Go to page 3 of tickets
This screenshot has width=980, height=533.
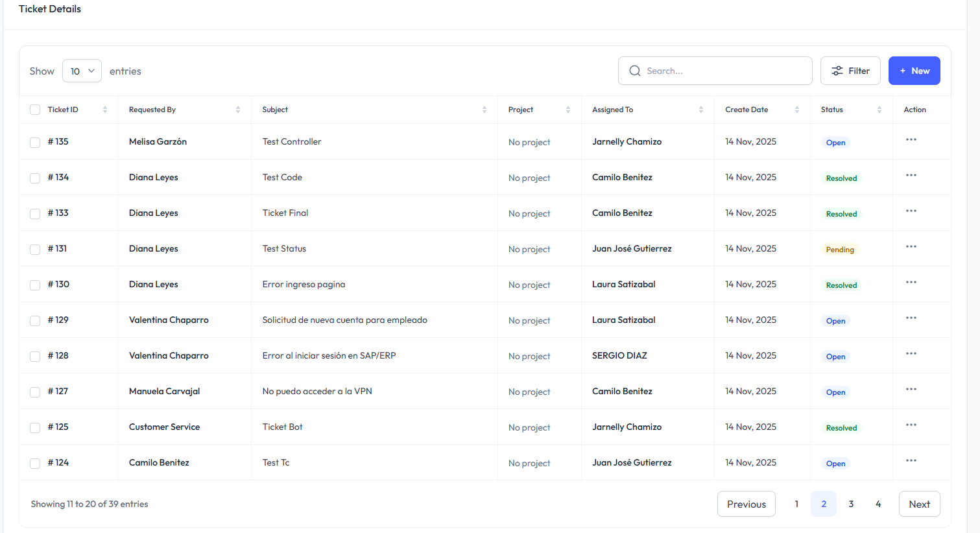[851, 504]
